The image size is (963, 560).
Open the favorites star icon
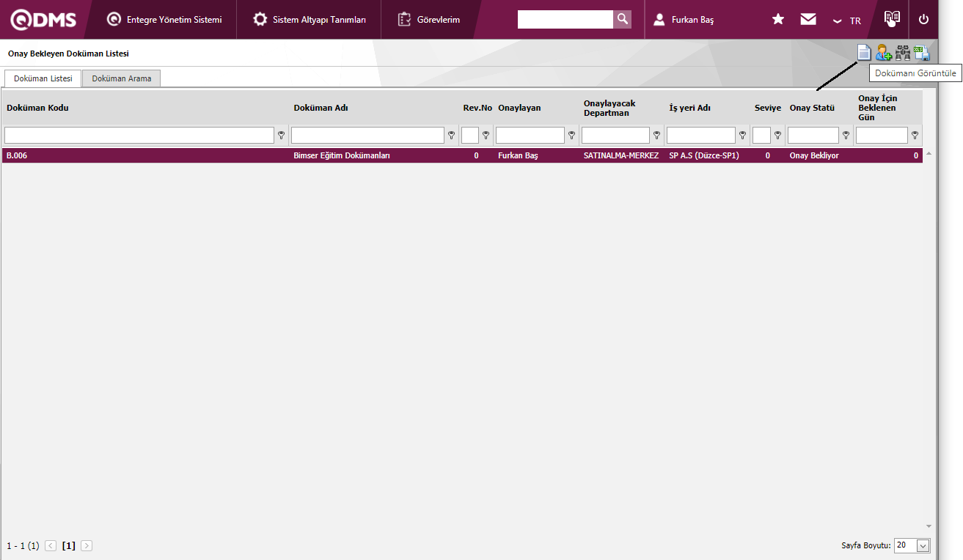pyautogui.click(x=778, y=20)
